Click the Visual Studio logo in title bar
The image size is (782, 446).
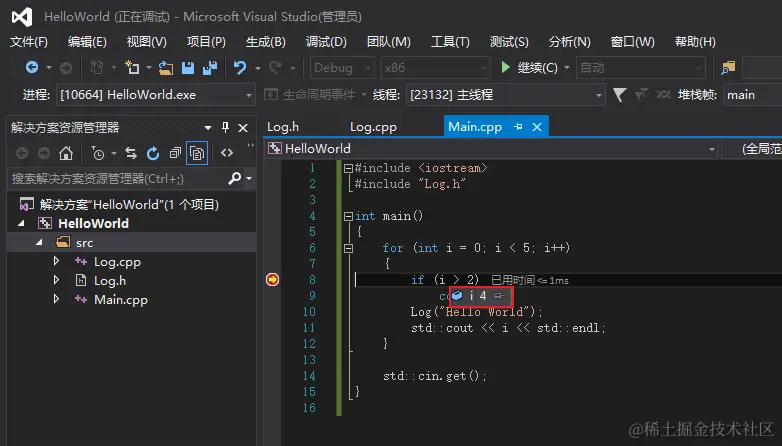coord(22,17)
